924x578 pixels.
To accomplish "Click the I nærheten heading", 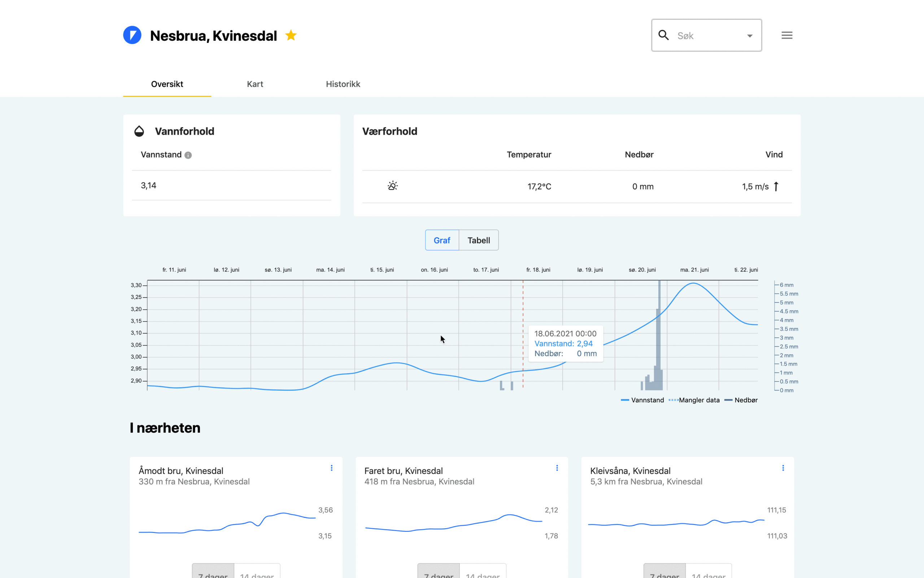I will (x=165, y=428).
